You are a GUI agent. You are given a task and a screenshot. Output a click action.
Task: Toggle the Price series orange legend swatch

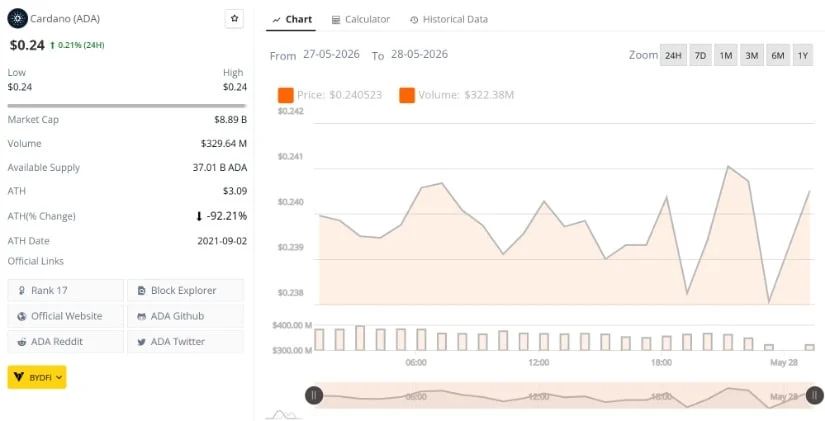(286, 95)
